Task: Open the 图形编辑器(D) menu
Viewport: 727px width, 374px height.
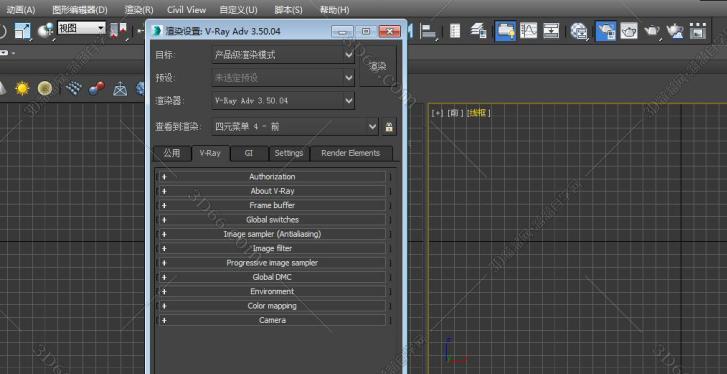Action: 80,10
